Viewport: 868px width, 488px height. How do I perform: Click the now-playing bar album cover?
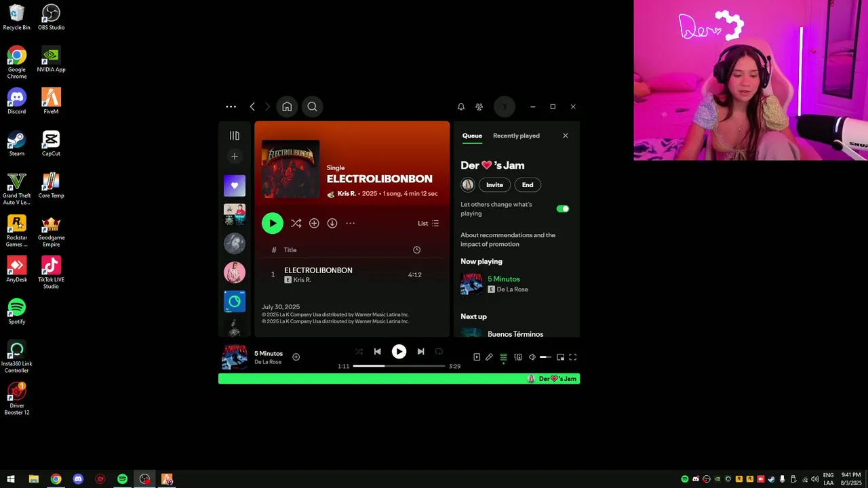point(235,357)
